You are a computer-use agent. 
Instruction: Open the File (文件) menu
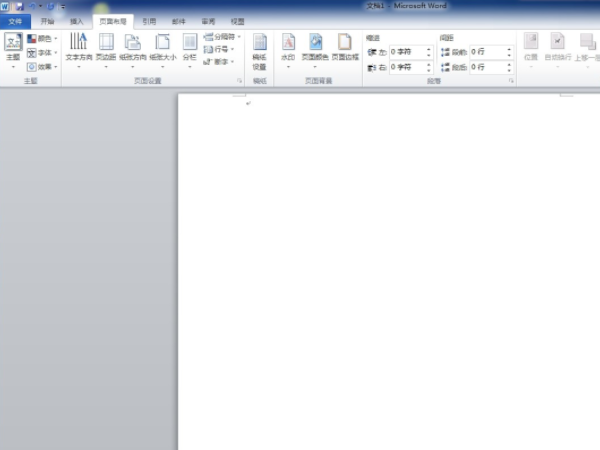click(x=17, y=20)
